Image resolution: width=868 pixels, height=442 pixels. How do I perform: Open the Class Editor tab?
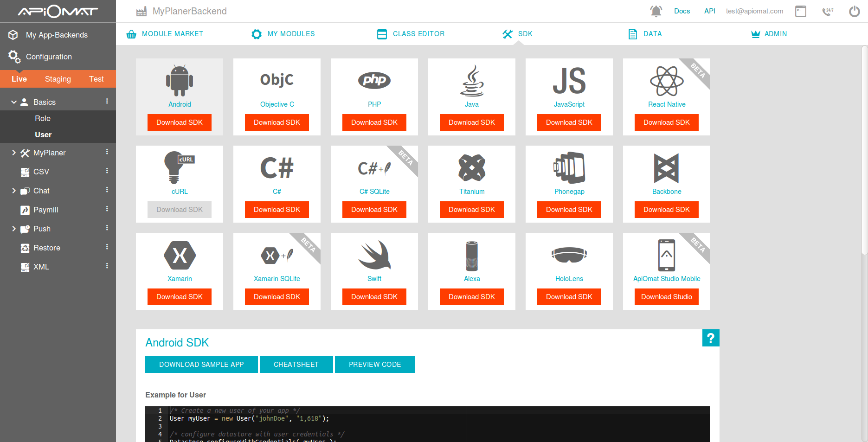411,34
